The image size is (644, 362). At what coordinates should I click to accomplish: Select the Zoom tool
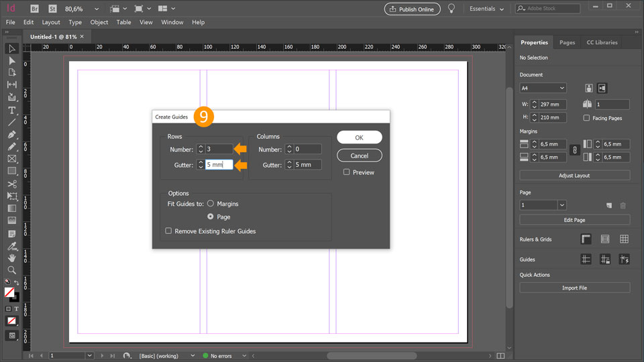(12, 270)
